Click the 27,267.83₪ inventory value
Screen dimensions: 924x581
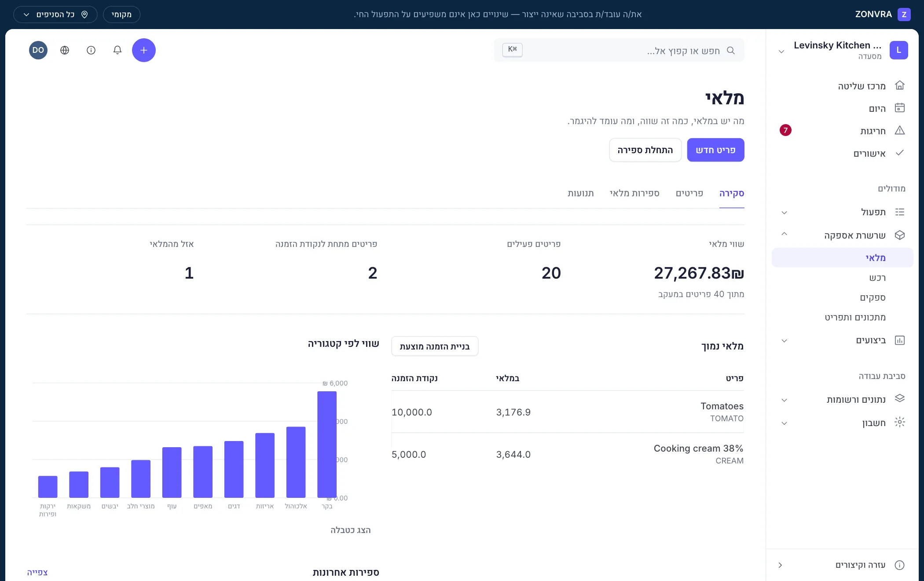click(x=699, y=273)
